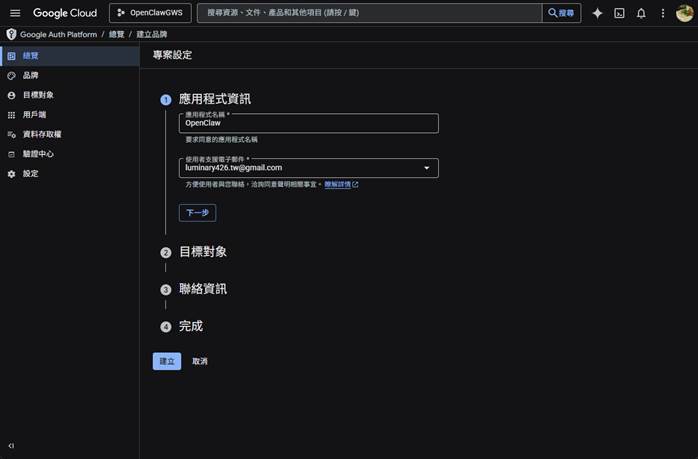Open 資料存取權 in the sidebar

tap(42, 134)
